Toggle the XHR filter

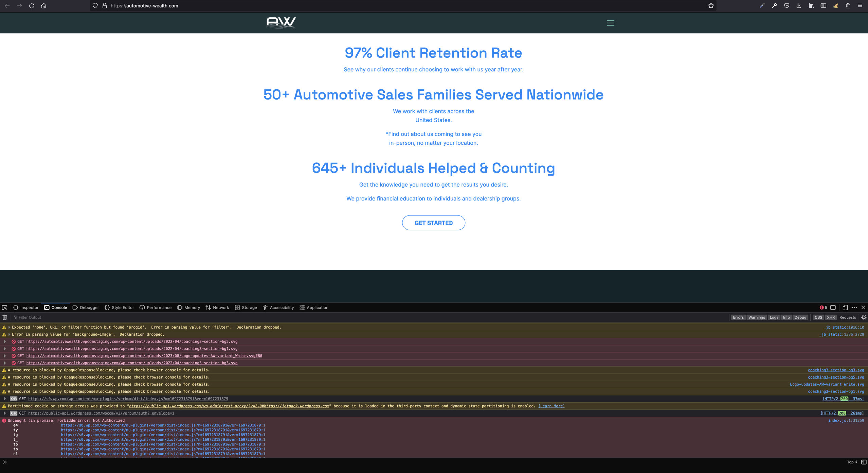831,317
